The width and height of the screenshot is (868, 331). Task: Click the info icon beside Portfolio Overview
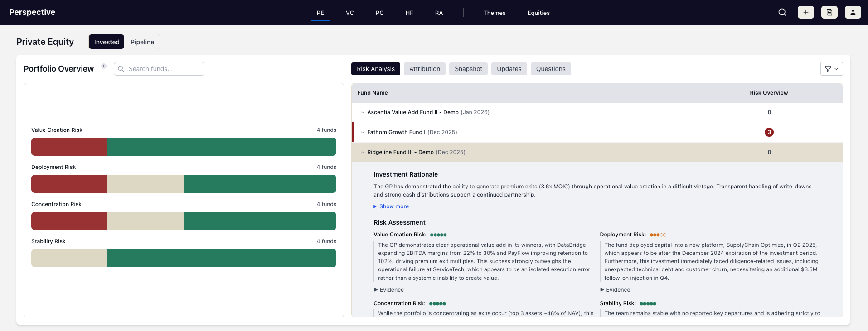tap(104, 66)
